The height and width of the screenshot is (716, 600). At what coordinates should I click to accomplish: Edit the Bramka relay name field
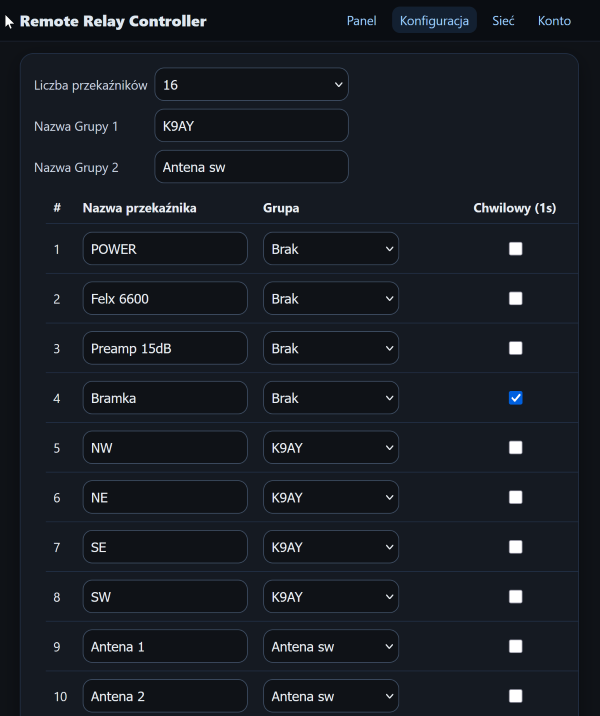165,398
